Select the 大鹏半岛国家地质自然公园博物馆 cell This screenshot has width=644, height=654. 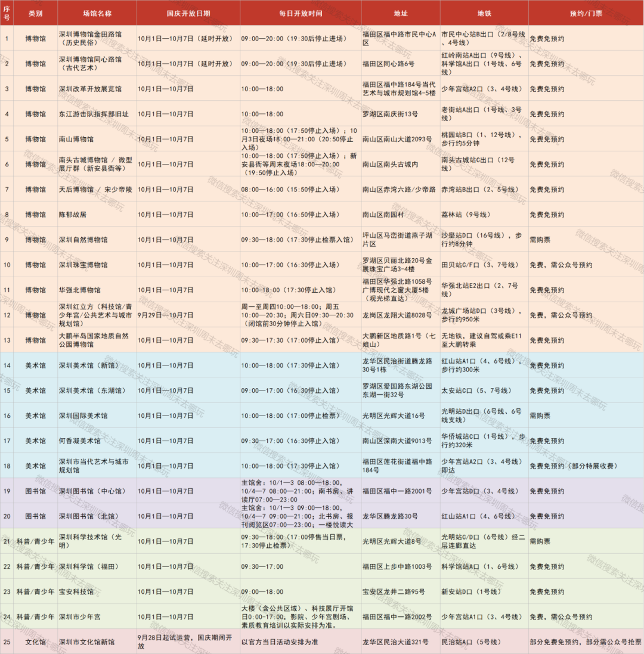click(x=97, y=340)
